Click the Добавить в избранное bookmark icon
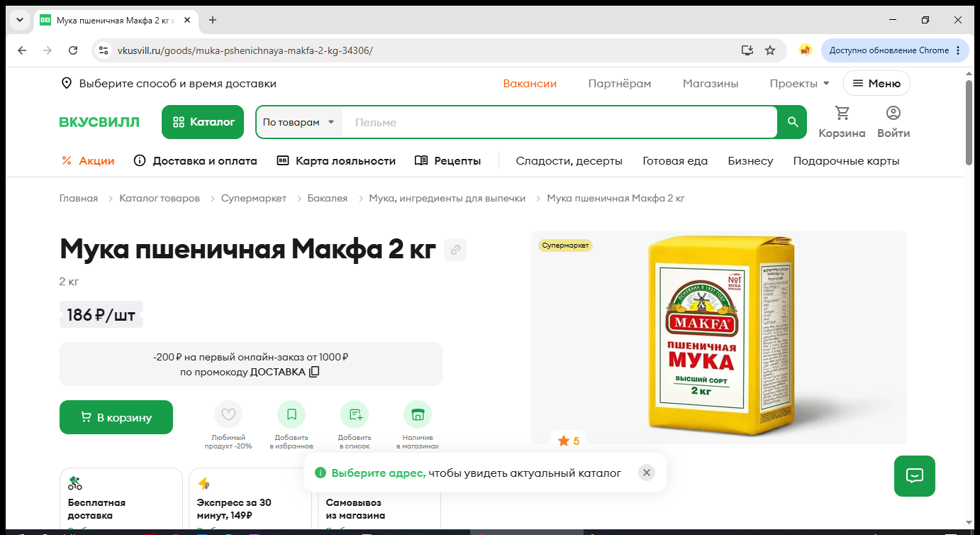This screenshot has width=980, height=535. (x=291, y=414)
